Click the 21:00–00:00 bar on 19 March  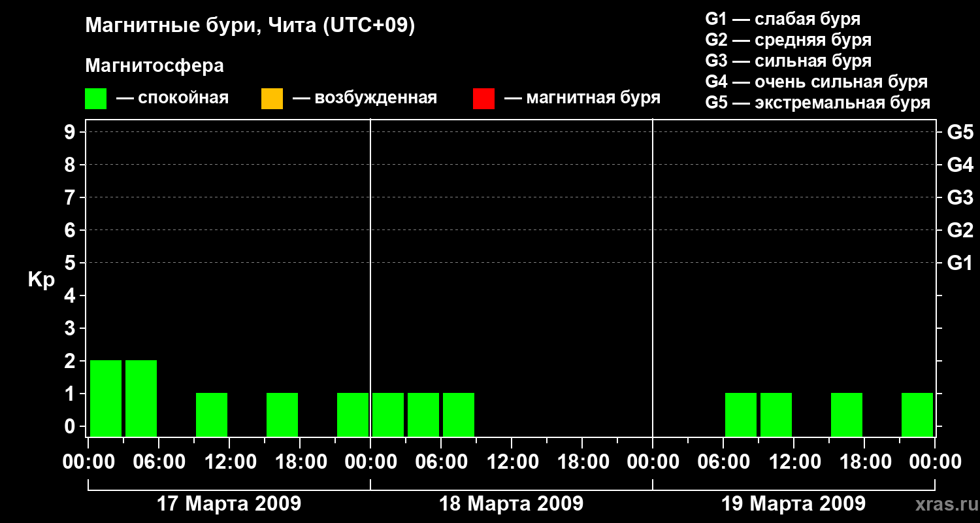coord(917,414)
